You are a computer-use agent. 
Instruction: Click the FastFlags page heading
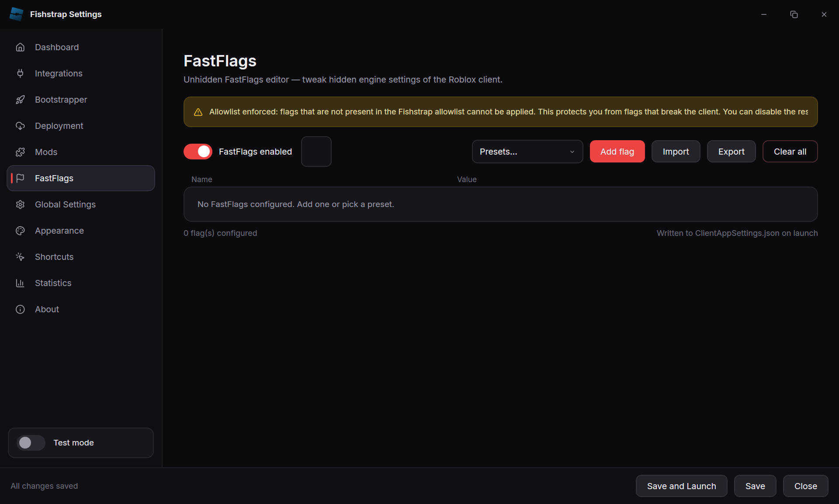pyautogui.click(x=220, y=61)
